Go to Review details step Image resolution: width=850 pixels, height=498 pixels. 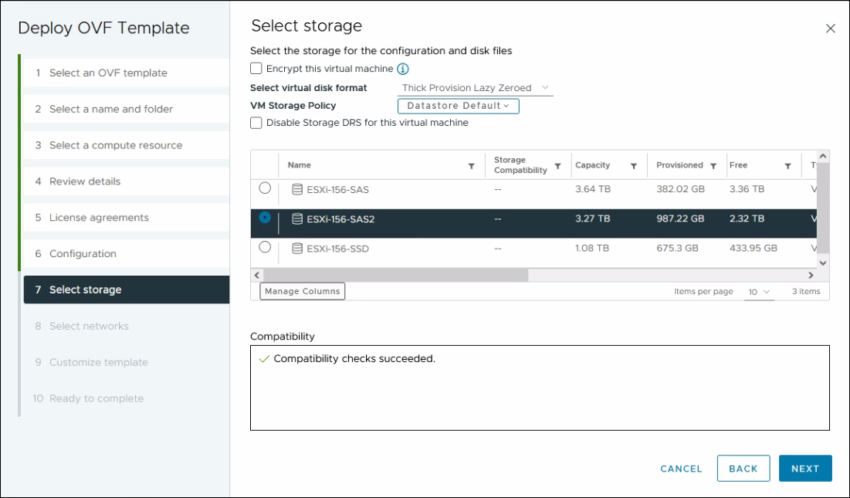[85, 181]
